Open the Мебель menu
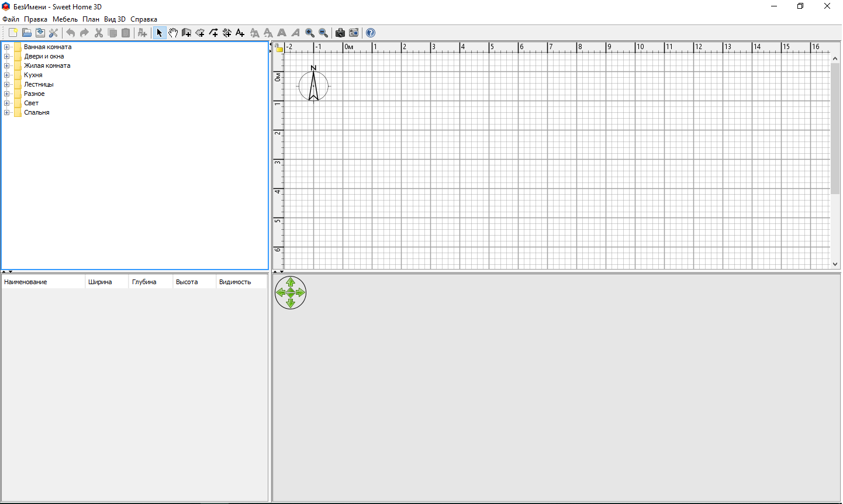 tap(65, 19)
